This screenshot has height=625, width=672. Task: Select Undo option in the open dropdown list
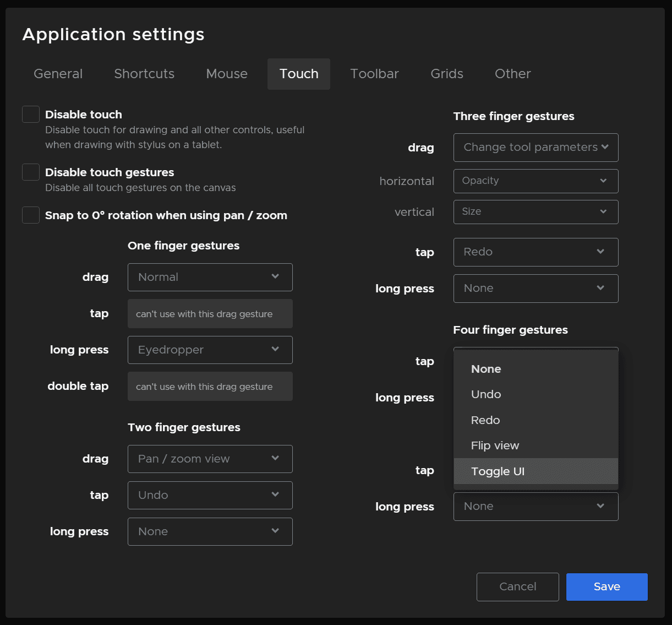coord(486,394)
